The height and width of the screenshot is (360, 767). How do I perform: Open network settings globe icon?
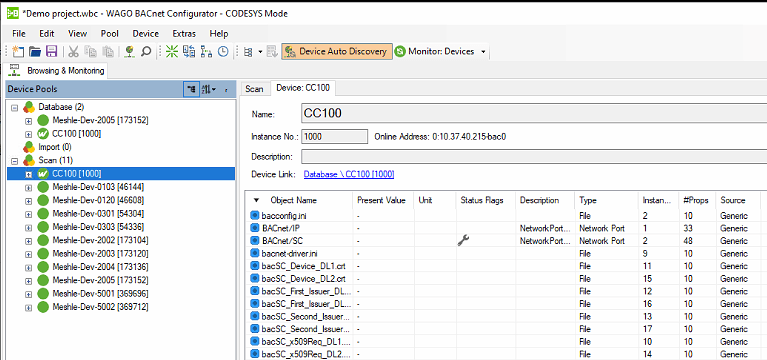tap(130, 51)
